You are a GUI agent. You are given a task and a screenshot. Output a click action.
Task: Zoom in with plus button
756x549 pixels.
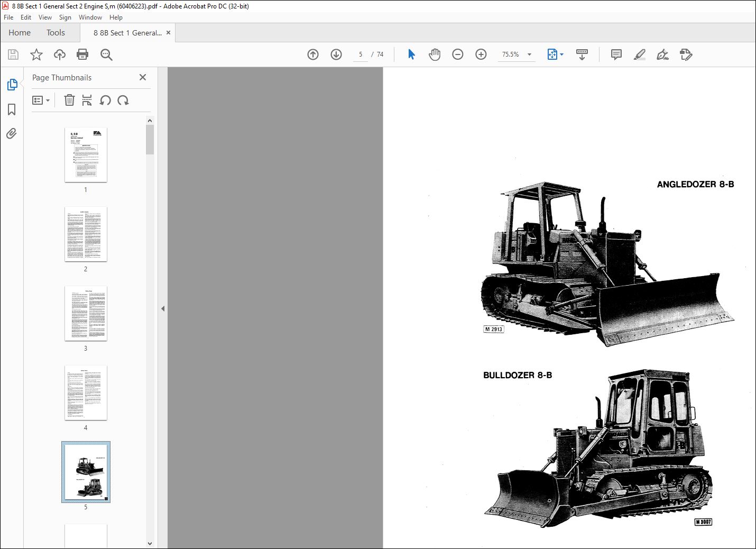[481, 54]
